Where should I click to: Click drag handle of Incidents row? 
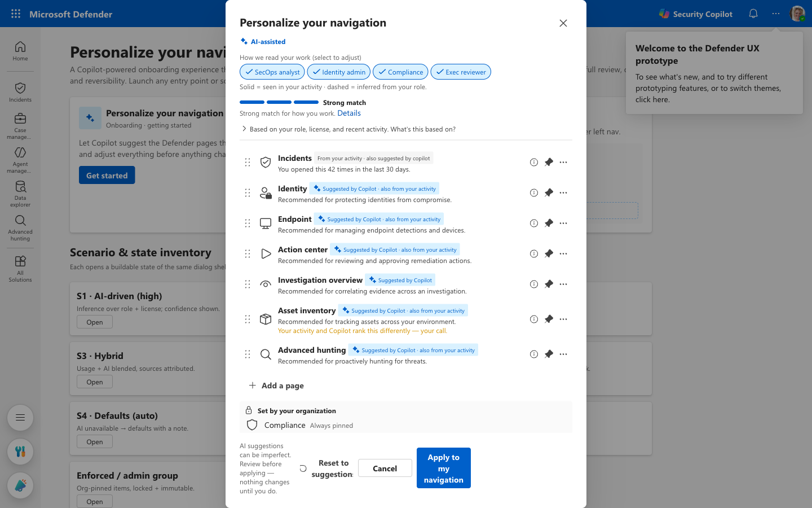tap(248, 162)
